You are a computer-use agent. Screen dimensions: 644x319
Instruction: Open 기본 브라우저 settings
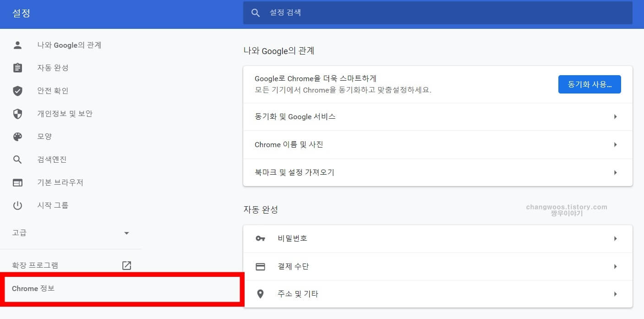pyautogui.click(x=60, y=182)
